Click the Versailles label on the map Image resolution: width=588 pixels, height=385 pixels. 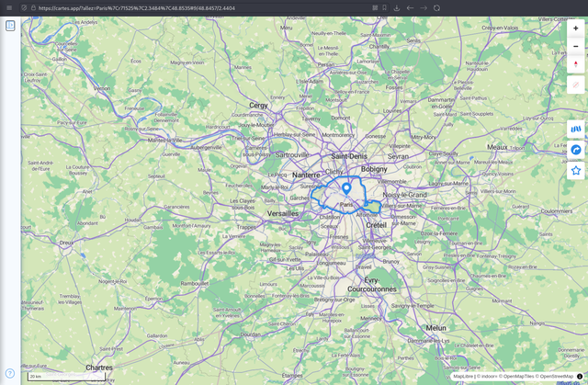pyautogui.click(x=283, y=213)
